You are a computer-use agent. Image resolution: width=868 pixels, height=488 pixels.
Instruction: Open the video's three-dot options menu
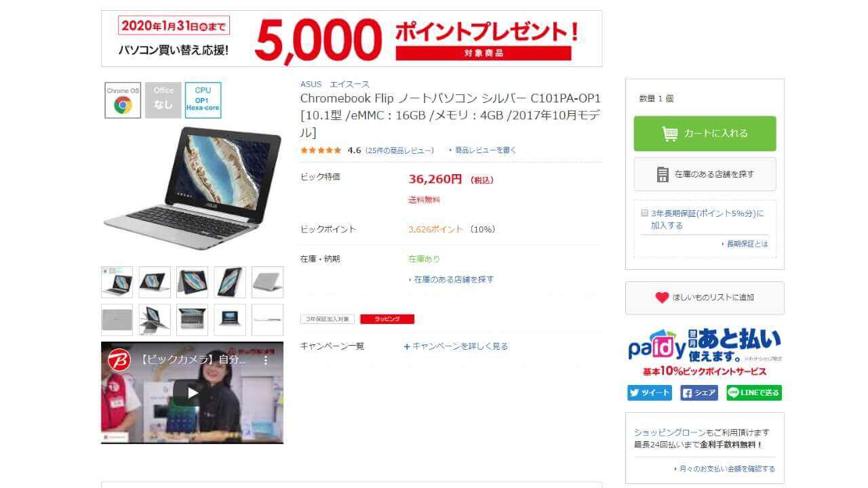(x=266, y=361)
